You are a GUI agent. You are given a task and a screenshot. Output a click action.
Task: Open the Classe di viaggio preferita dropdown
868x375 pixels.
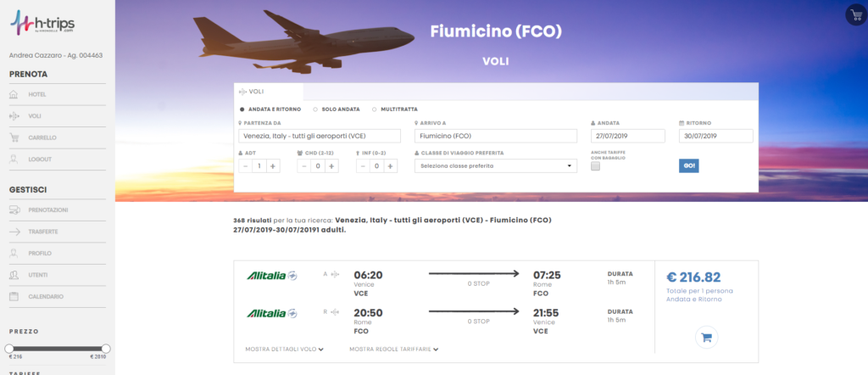pos(495,165)
